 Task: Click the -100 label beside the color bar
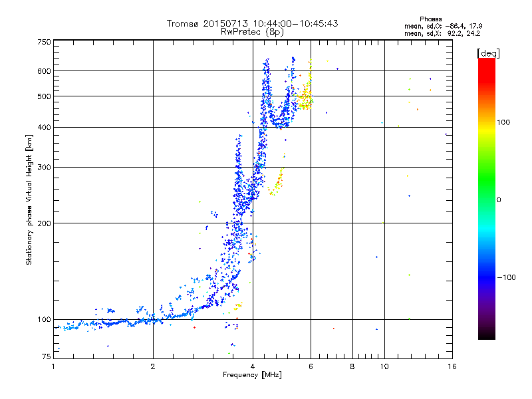(506, 277)
